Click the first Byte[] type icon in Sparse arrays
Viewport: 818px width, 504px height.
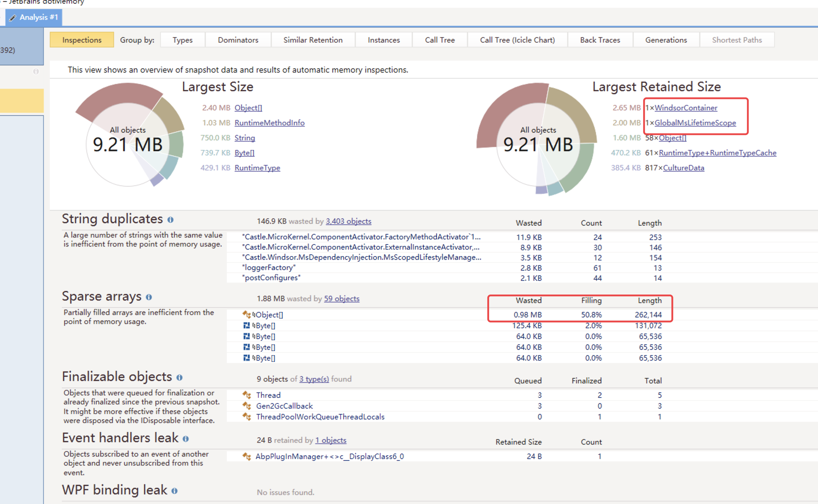[246, 326]
